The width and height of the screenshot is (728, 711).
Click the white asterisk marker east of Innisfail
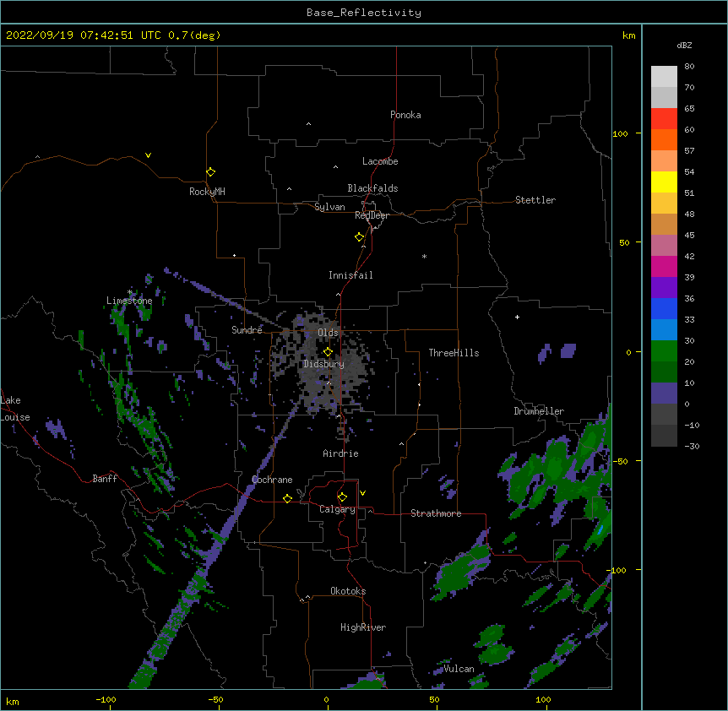424,256
